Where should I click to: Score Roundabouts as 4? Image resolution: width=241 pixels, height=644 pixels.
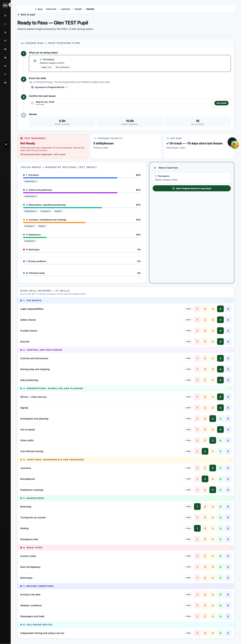220,479
